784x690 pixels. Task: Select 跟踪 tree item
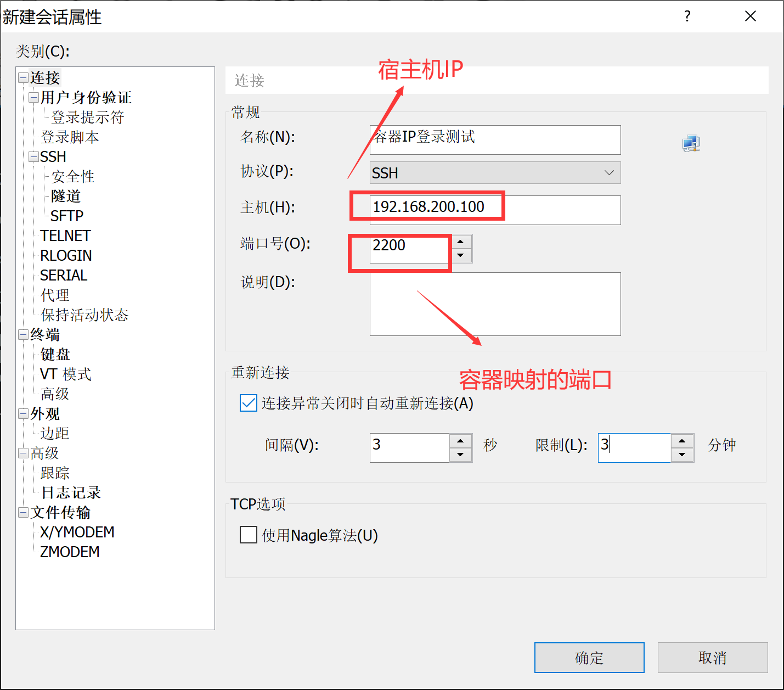[x=55, y=473]
